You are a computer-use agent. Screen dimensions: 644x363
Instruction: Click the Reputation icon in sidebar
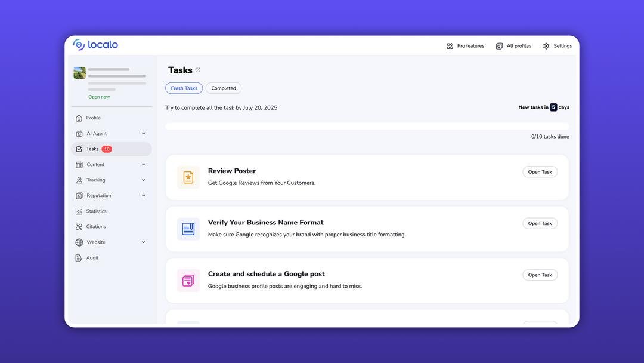79,196
